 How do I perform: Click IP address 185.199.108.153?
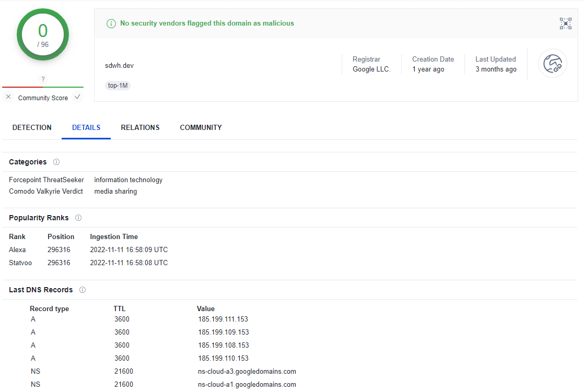tap(223, 345)
